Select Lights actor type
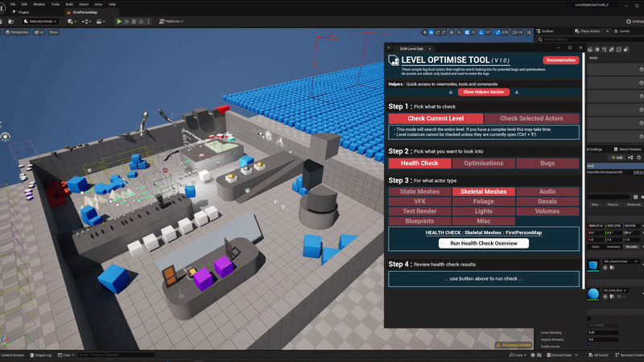 click(x=484, y=212)
